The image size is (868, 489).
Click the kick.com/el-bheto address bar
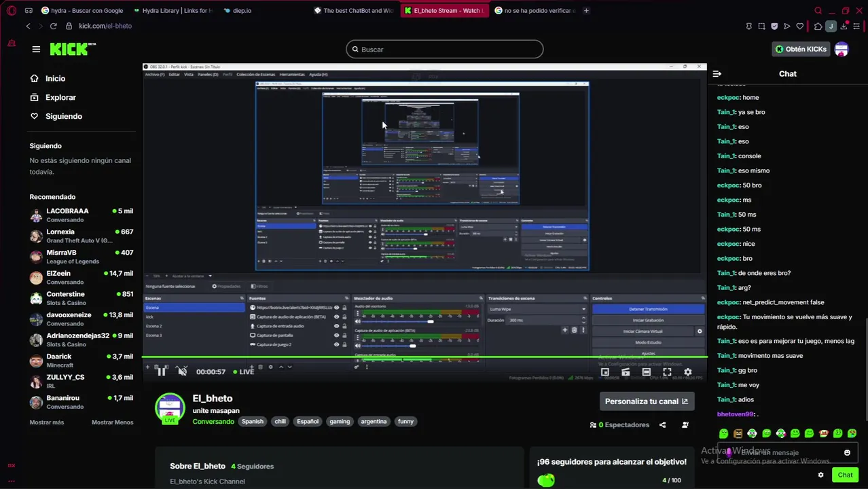tap(105, 26)
